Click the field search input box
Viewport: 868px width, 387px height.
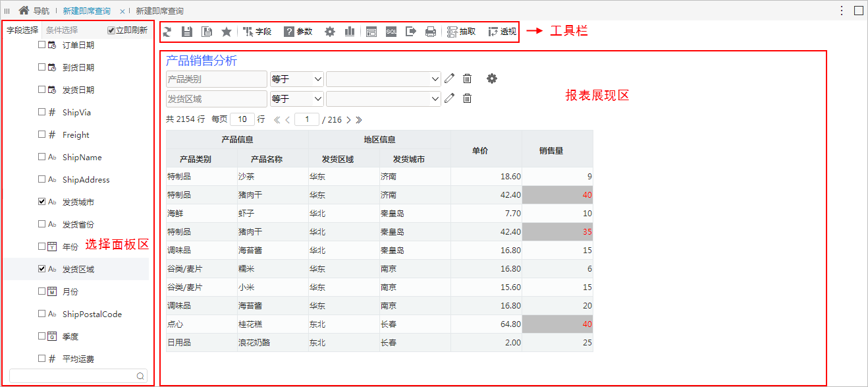click(78, 376)
